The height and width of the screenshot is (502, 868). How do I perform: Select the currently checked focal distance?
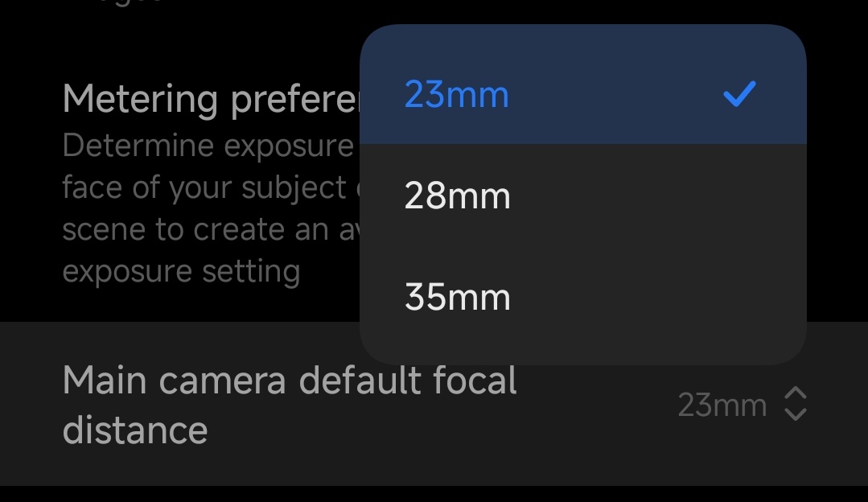click(456, 94)
